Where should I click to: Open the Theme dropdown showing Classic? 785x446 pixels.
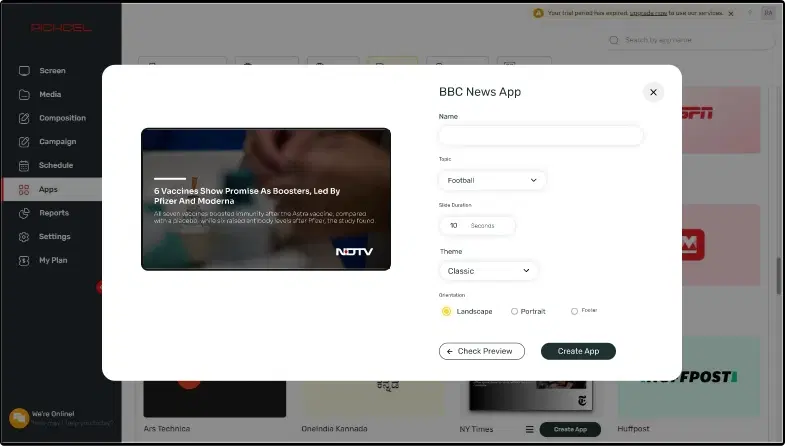click(x=489, y=271)
